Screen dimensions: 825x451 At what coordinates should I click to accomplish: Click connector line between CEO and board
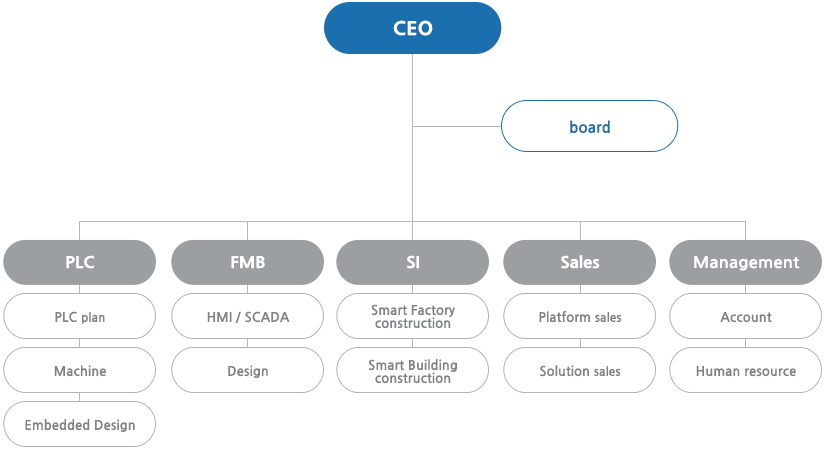coord(457,126)
